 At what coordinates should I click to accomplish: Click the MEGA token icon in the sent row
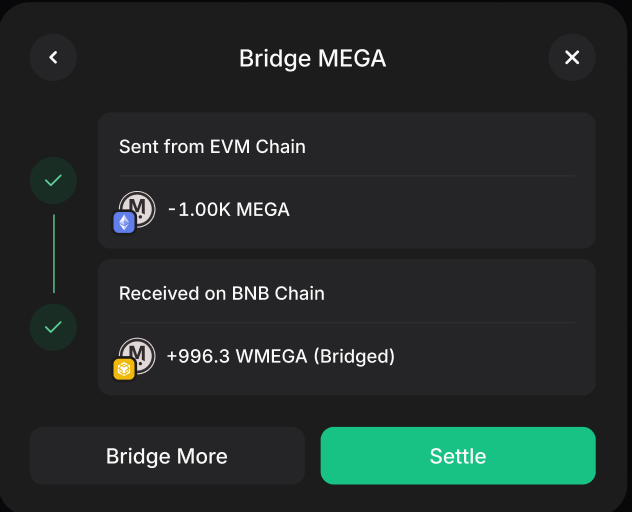coord(139,207)
